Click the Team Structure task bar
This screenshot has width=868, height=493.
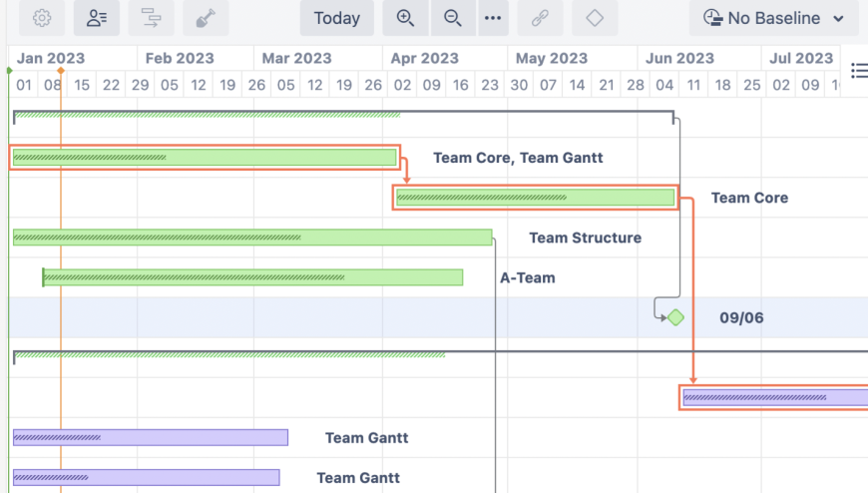pos(252,238)
